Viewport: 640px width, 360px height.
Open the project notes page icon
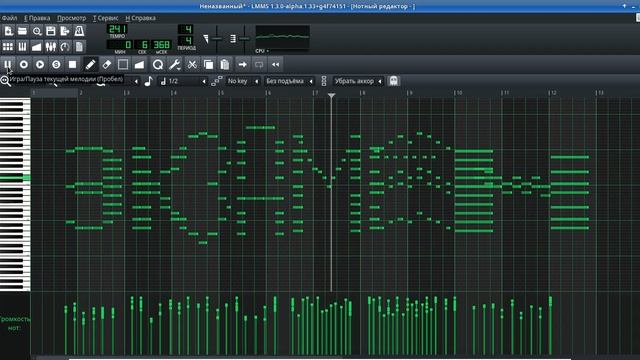coord(79,47)
